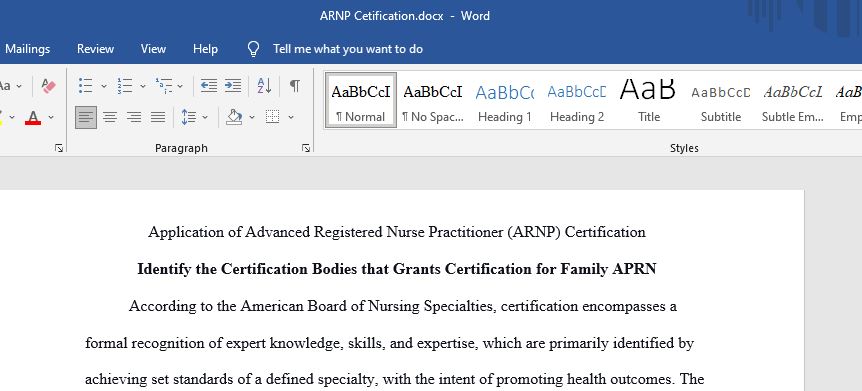Screen dimensions: 862x391
Task: Sort the selected text A to Z
Action: click(x=264, y=86)
